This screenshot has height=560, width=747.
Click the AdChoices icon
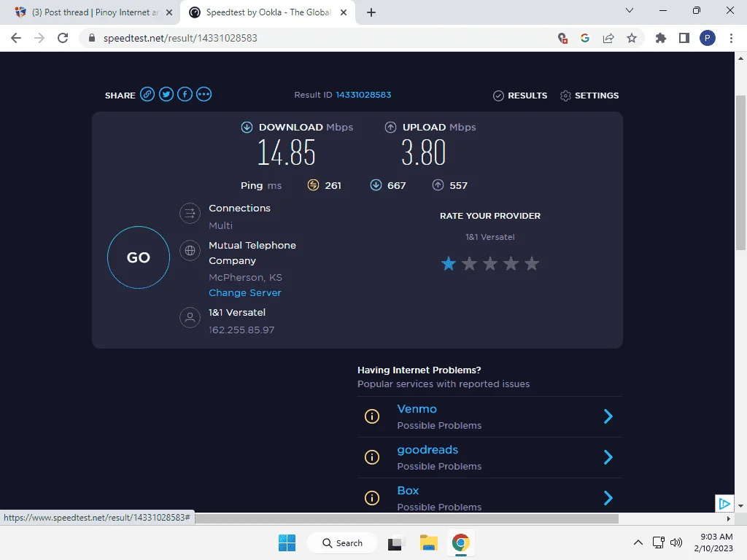pyautogui.click(x=724, y=504)
